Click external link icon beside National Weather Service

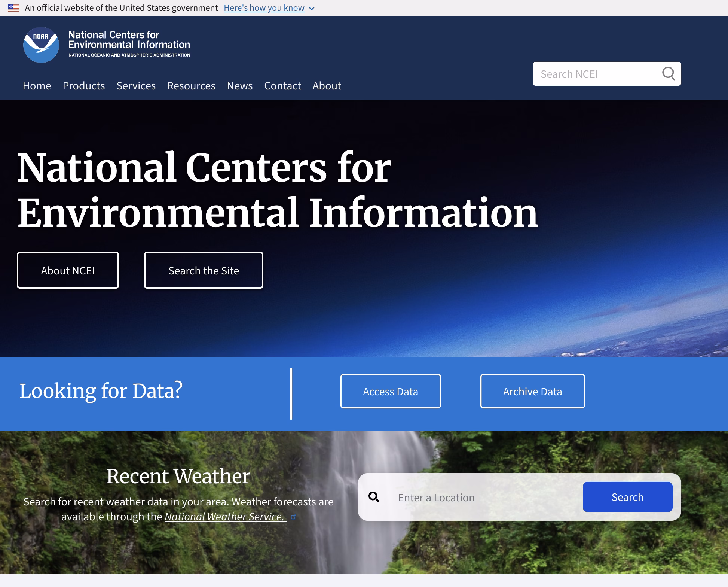(x=294, y=517)
